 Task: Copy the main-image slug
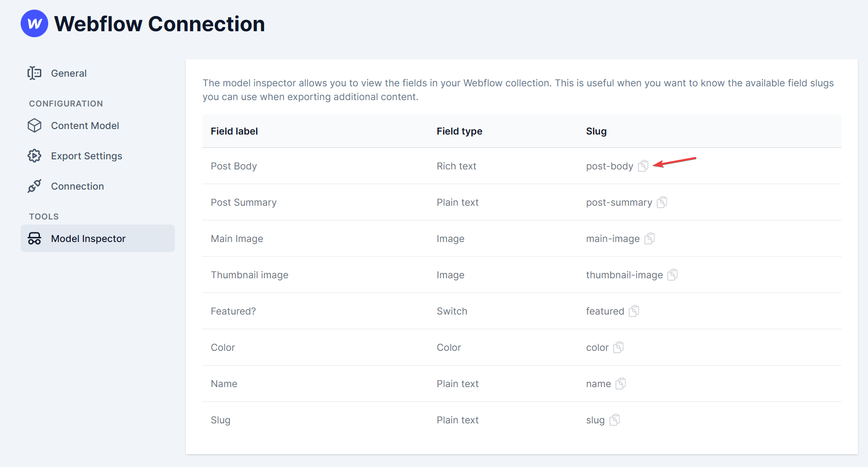pos(650,238)
